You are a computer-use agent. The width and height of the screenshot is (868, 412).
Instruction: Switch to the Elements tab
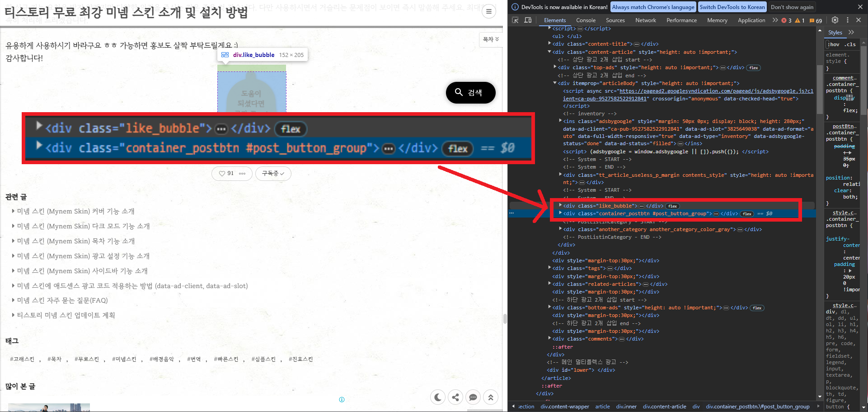click(555, 20)
